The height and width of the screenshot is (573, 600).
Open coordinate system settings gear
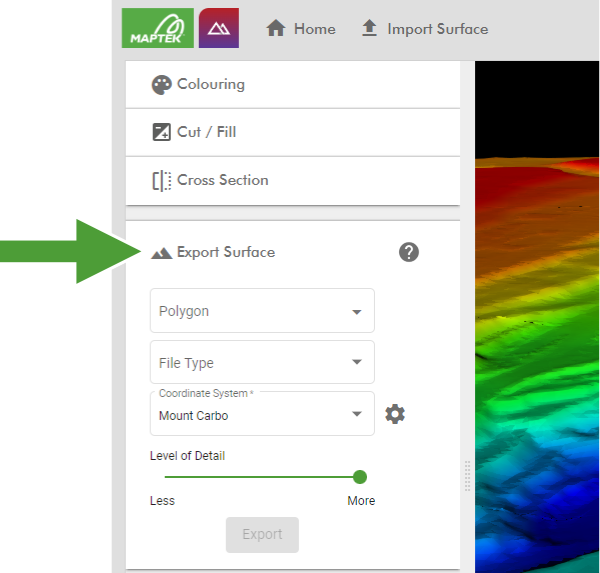pos(395,414)
